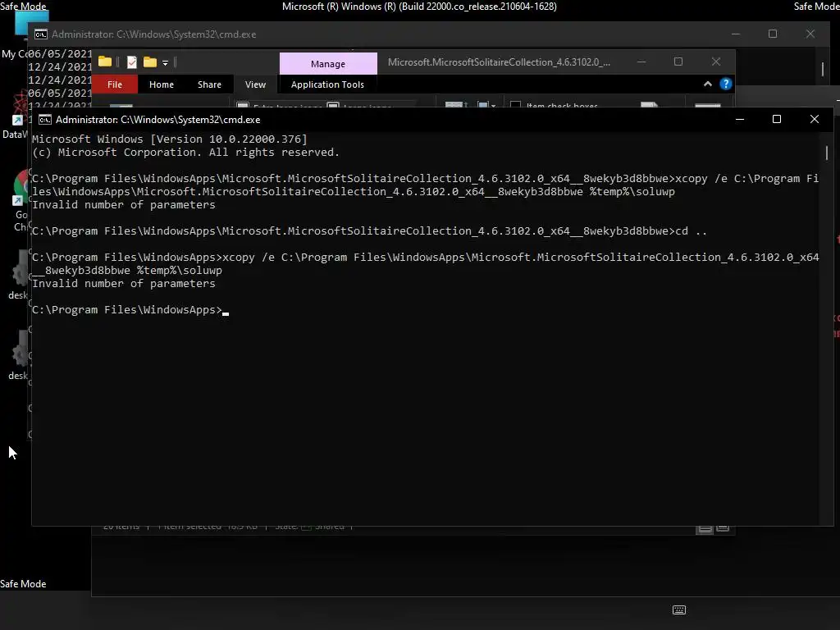Click the Explorer folder icon in the title bar

click(105, 62)
